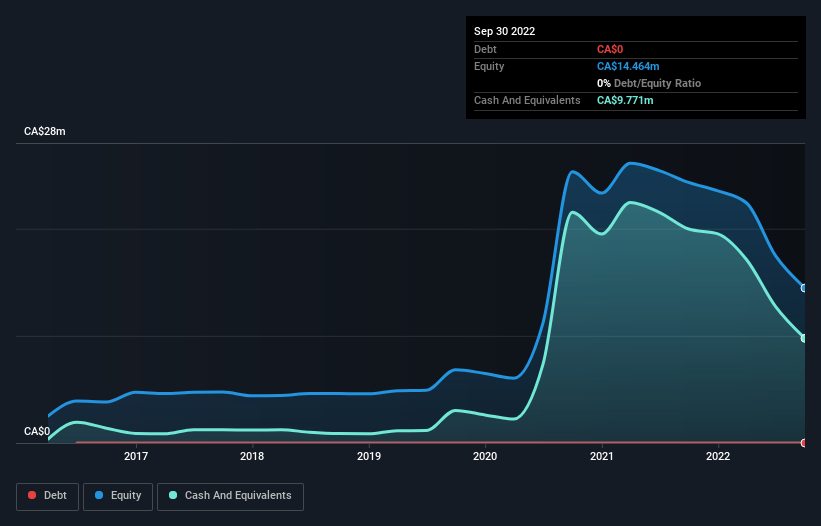This screenshot has width=821, height=526.
Task: Click the CA$9.771m cash value
Action: (x=625, y=100)
